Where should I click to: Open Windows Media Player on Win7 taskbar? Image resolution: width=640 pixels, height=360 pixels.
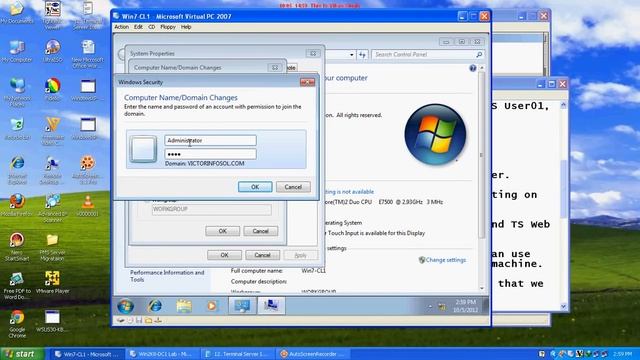coord(212,306)
